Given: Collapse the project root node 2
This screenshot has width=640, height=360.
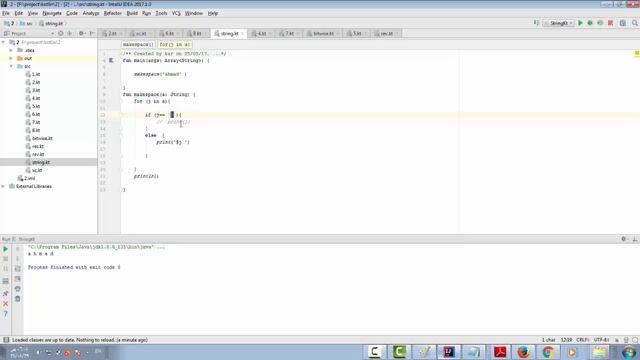Looking at the screenshot, I should (x=4, y=42).
